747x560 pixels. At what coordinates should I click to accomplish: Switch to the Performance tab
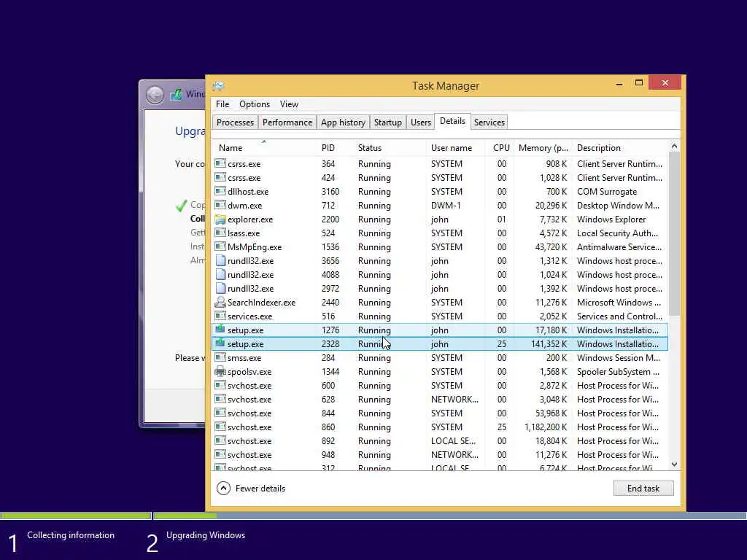(287, 122)
